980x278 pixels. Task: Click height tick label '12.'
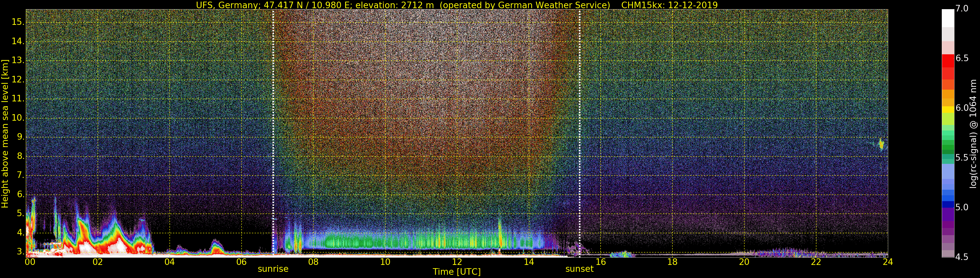pos(18,79)
